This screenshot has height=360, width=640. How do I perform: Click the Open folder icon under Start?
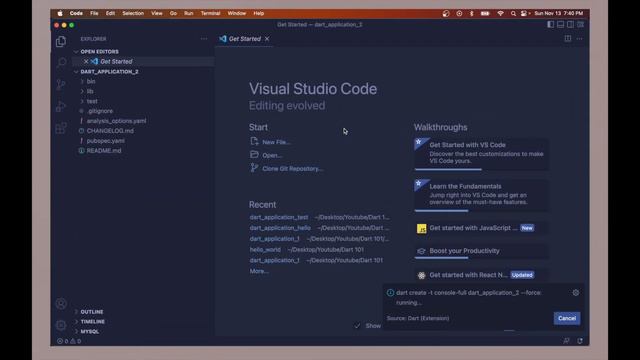point(254,155)
